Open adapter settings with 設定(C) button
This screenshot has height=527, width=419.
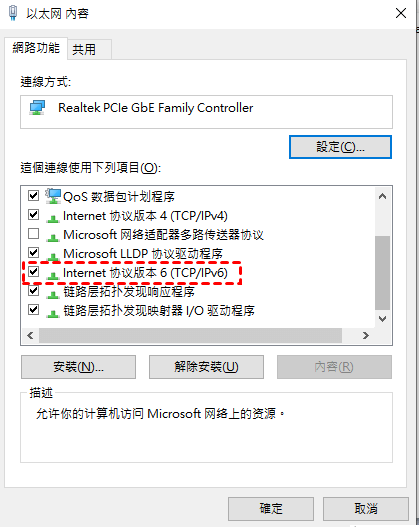pos(340,147)
